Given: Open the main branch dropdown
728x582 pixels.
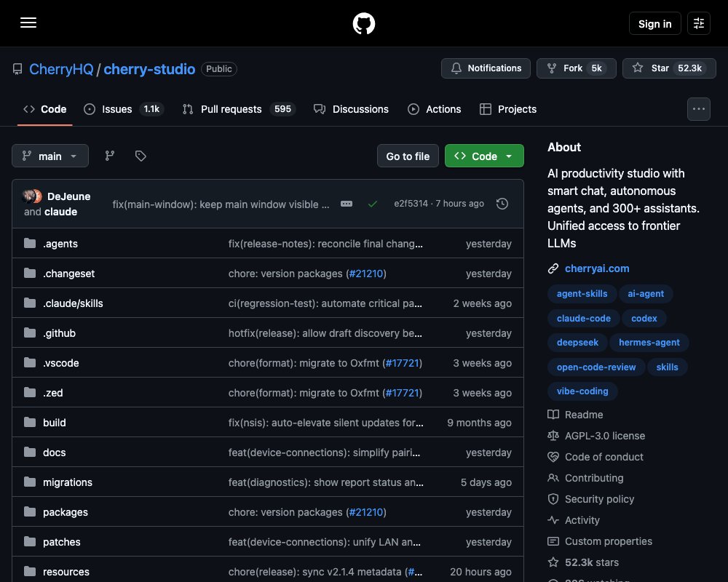Looking at the screenshot, I should coord(50,156).
